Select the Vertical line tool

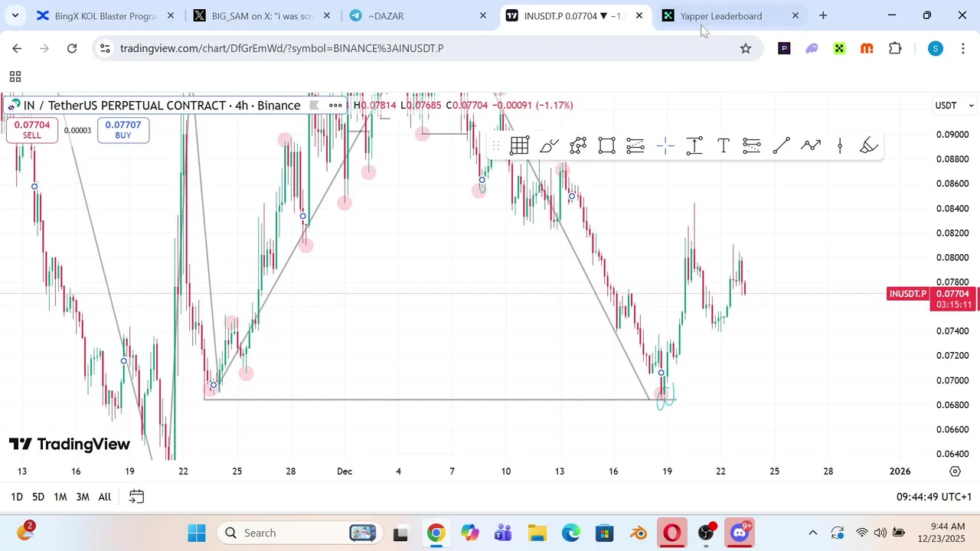(x=840, y=145)
